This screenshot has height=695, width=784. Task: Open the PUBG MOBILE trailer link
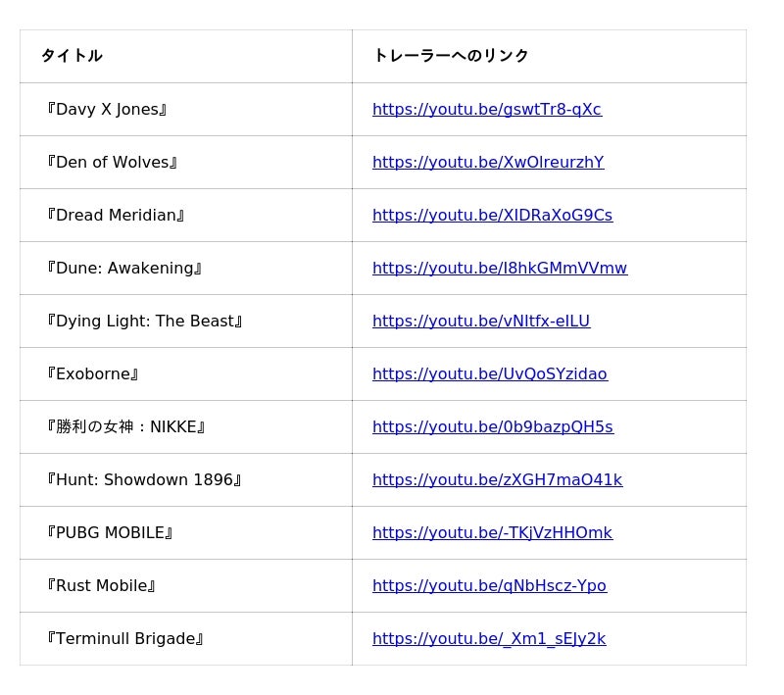492,533
